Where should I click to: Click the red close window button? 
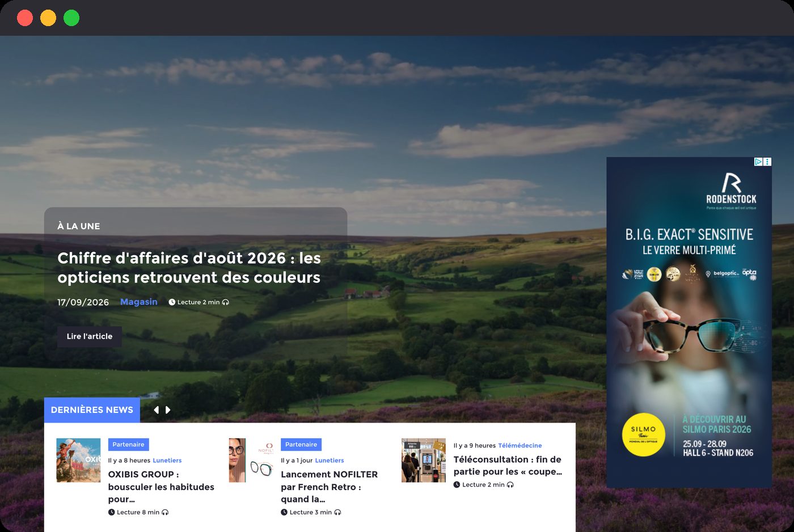pos(25,18)
